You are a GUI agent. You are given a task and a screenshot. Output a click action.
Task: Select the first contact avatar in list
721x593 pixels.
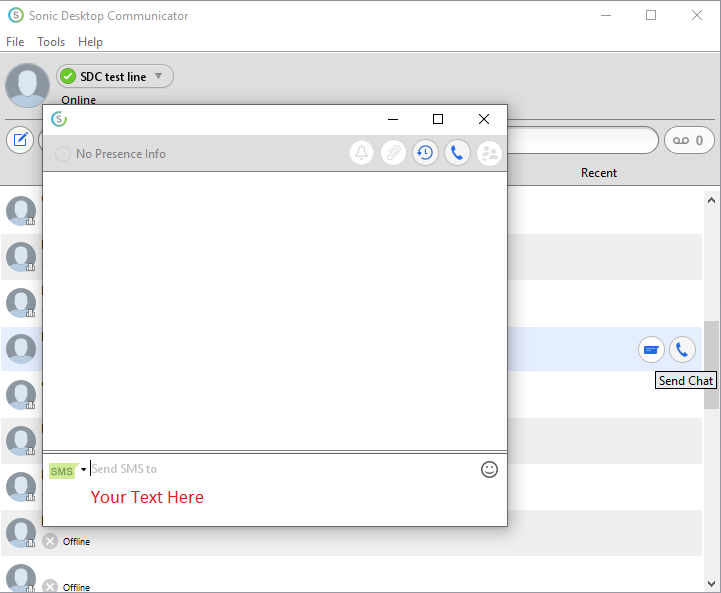click(x=21, y=211)
